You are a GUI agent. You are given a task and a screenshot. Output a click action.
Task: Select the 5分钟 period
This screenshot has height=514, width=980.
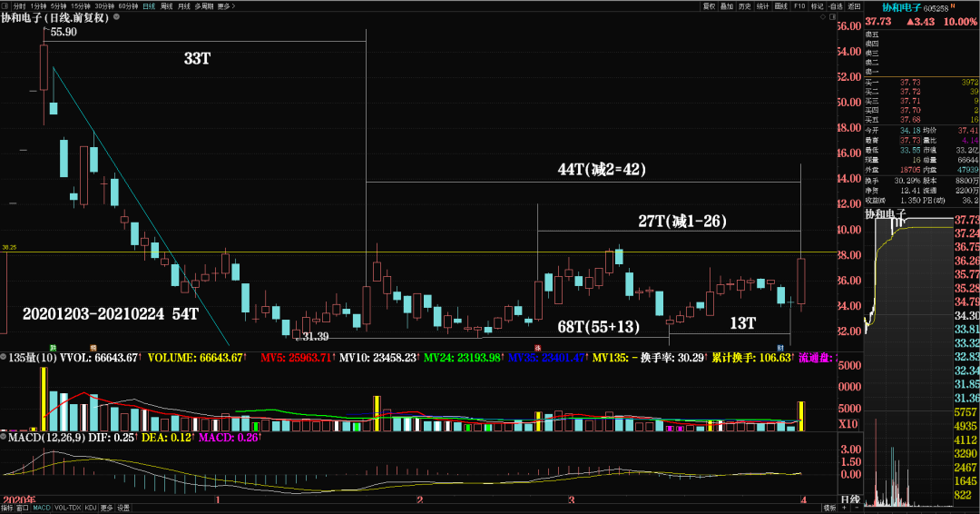click(x=59, y=5)
